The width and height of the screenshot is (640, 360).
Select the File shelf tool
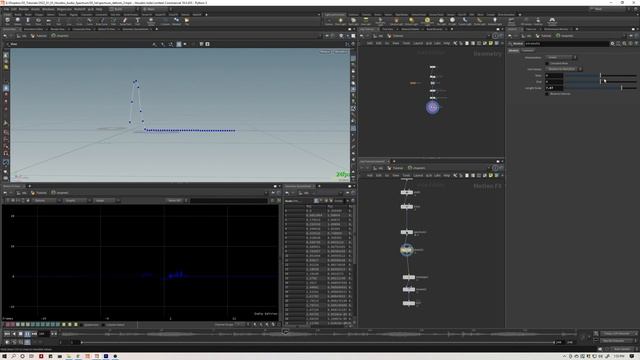point(187,21)
